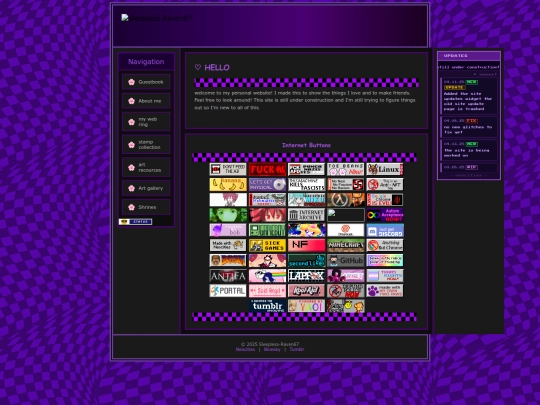
Task: Open the Neocities footer link
Action: [245, 350]
